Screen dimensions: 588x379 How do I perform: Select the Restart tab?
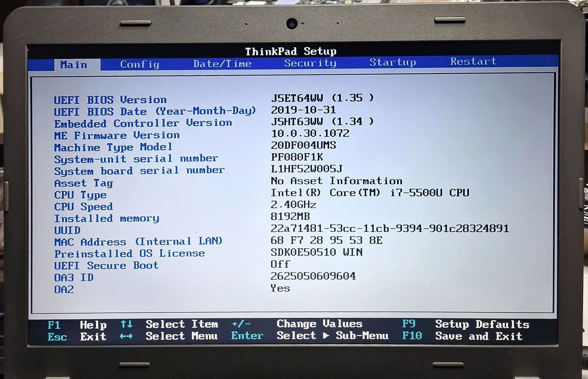click(x=473, y=61)
